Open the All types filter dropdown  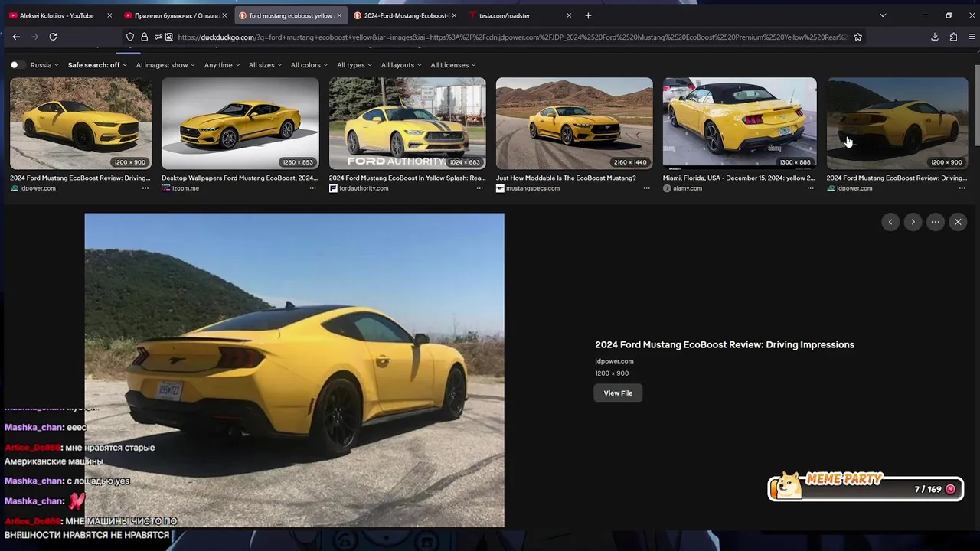[x=354, y=65]
